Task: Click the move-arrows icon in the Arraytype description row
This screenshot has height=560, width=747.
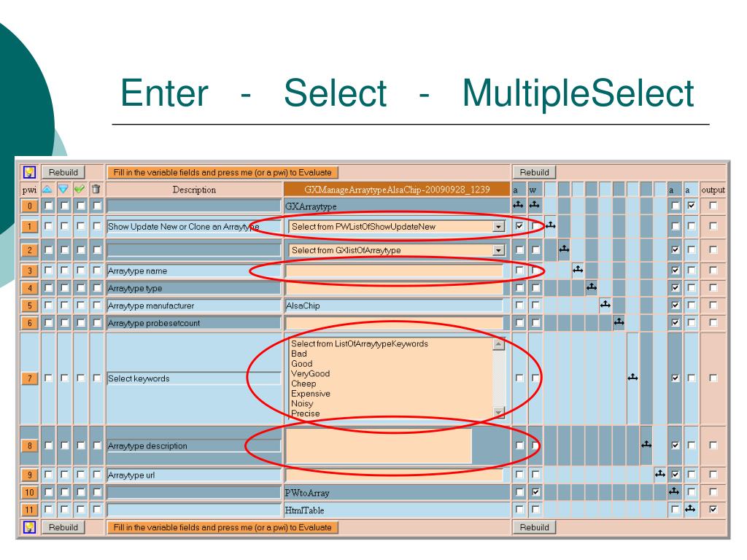Action: click(x=646, y=444)
